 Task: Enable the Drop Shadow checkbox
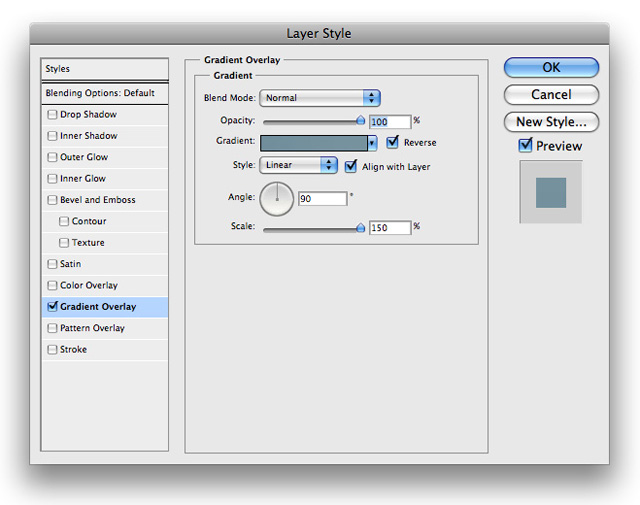point(52,115)
